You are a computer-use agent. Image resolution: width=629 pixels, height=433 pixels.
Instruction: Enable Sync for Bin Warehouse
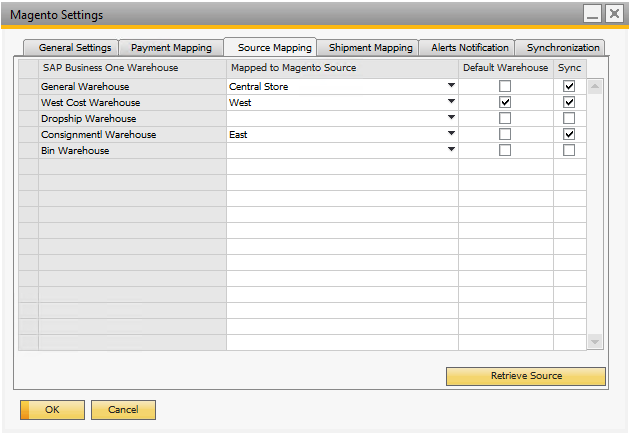pos(569,150)
